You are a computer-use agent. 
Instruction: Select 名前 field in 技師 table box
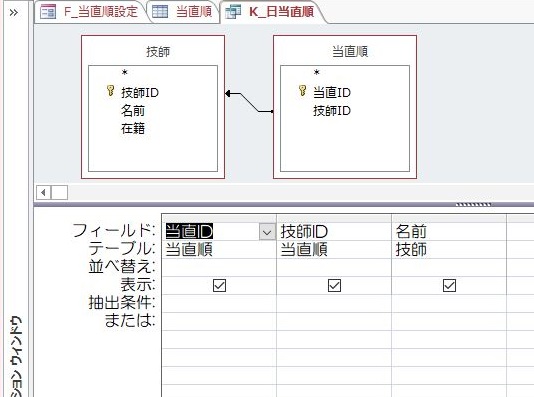(133, 111)
